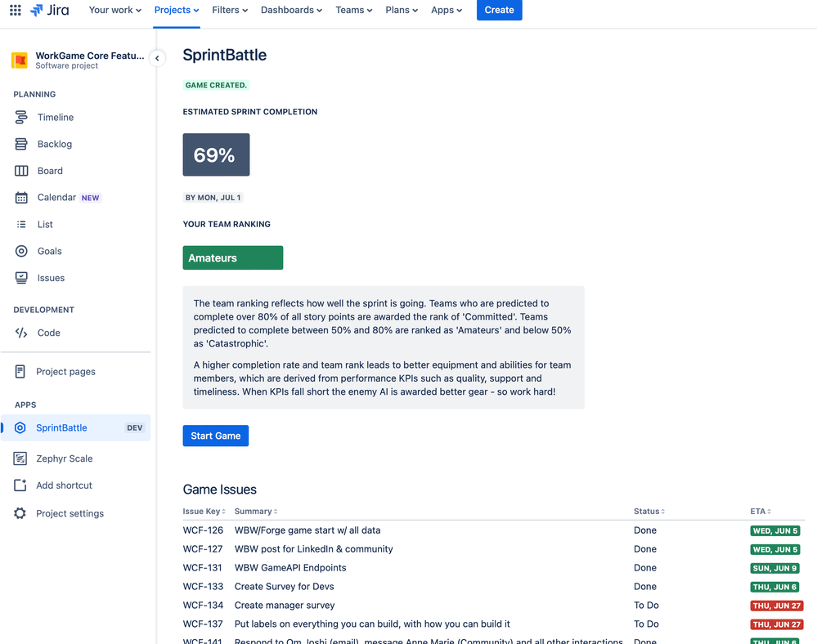Click issue key WCF-137
Image resolution: width=817 pixels, height=644 pixels.
(x=203, y=624)
